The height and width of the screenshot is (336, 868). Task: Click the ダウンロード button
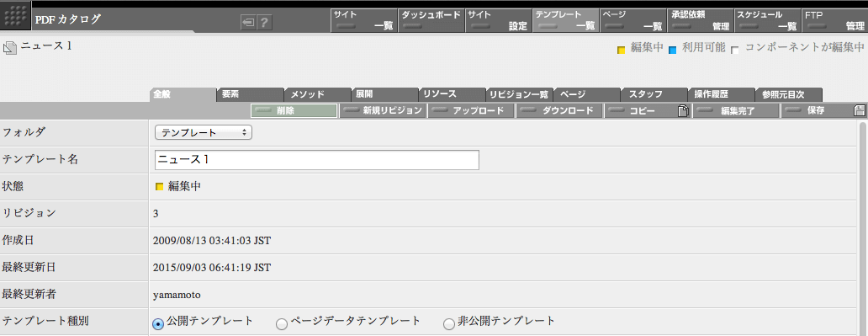click(x=559, y=111)
